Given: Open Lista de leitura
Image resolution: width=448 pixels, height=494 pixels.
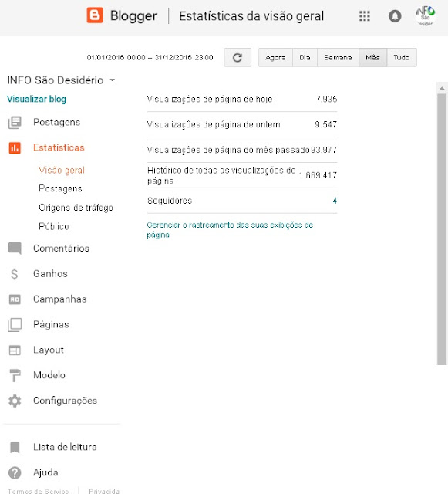Looking at the screenshot, I should [66, 448].
